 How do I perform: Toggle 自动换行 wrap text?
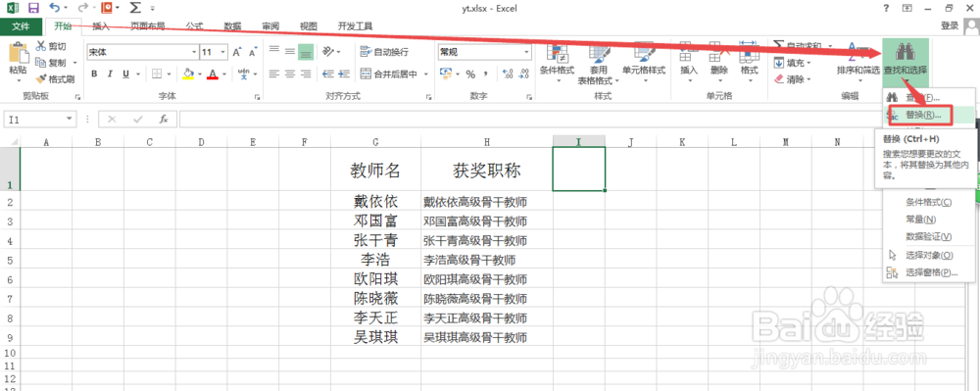coord(385,52)
